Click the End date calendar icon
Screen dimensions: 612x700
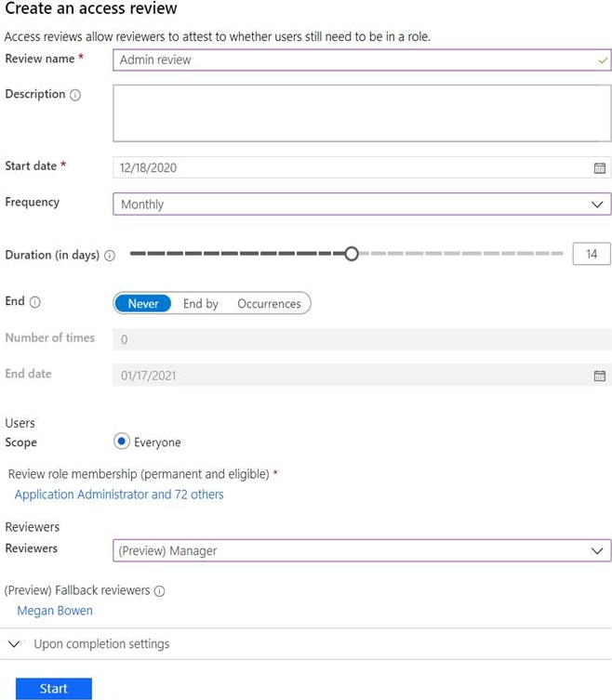pyautogui.click(x=599, y=376)
